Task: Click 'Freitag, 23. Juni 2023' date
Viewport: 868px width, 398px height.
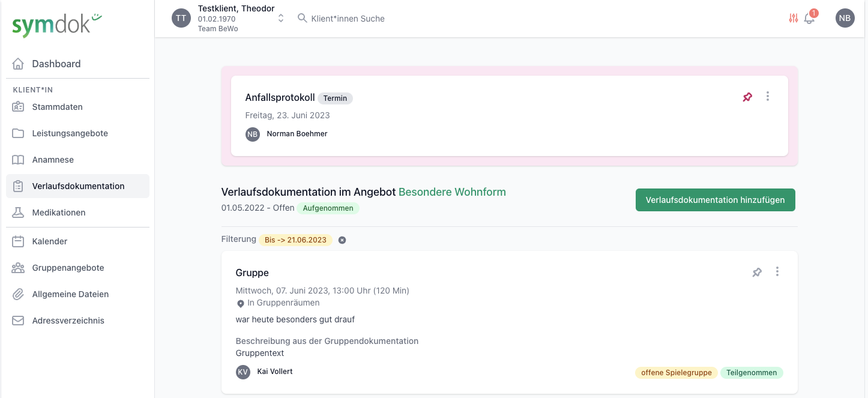Action: pyautogui.click(x=288, y=115)
